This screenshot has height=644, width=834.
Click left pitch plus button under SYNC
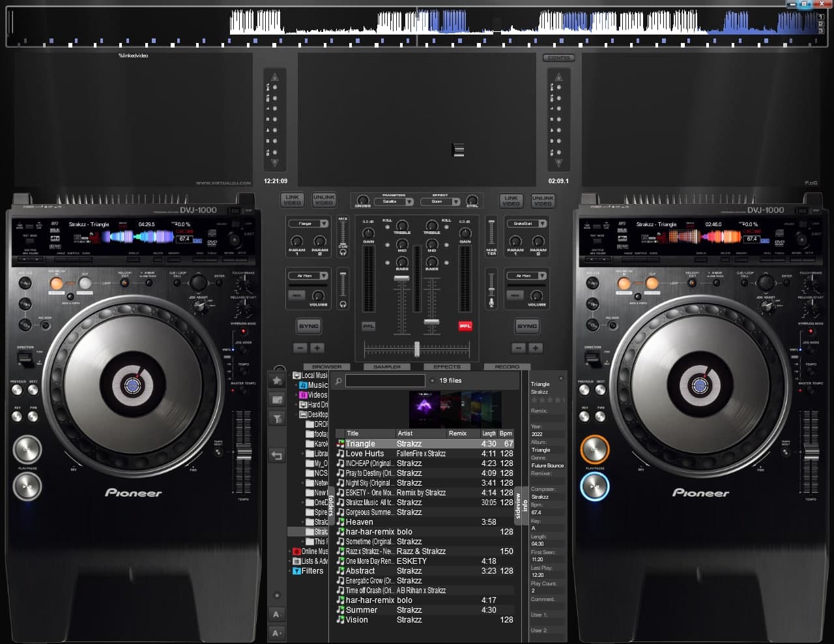pyautogui.click(x=317, y=348)
